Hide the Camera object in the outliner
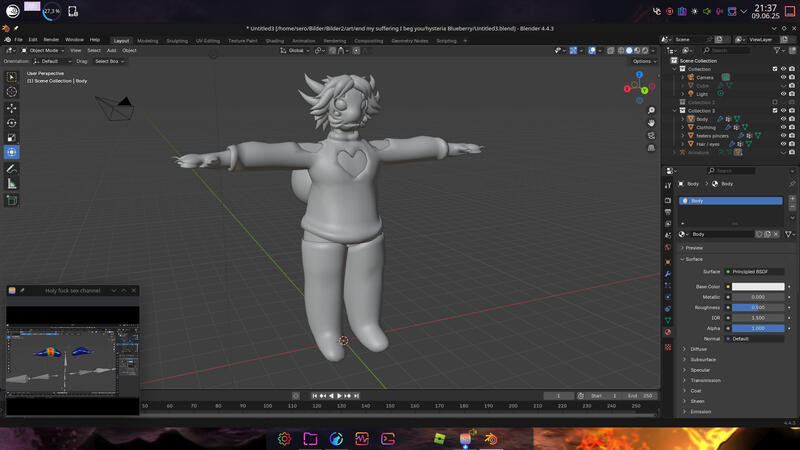 point(782,77)
